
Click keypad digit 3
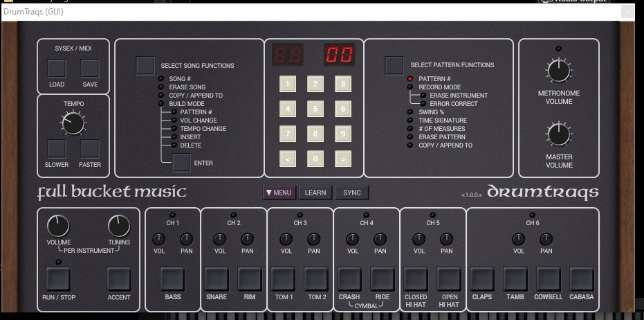(343, 84)
